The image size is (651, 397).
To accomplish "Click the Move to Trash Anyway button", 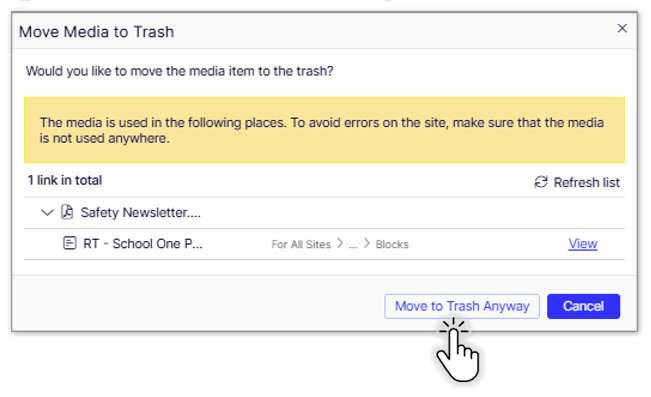I will pos(462,306).
